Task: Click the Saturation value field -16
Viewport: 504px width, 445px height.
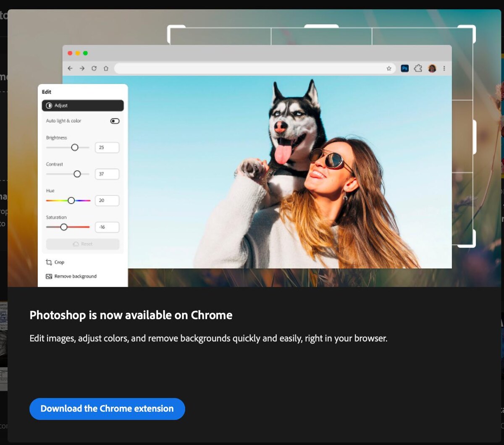Action: pyautogui.click(x=107, y=227)
